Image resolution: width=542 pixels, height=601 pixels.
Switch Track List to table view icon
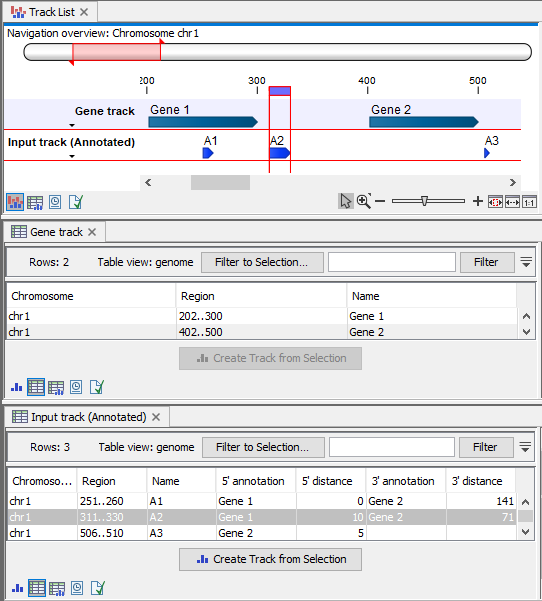[x=35, y=202]
